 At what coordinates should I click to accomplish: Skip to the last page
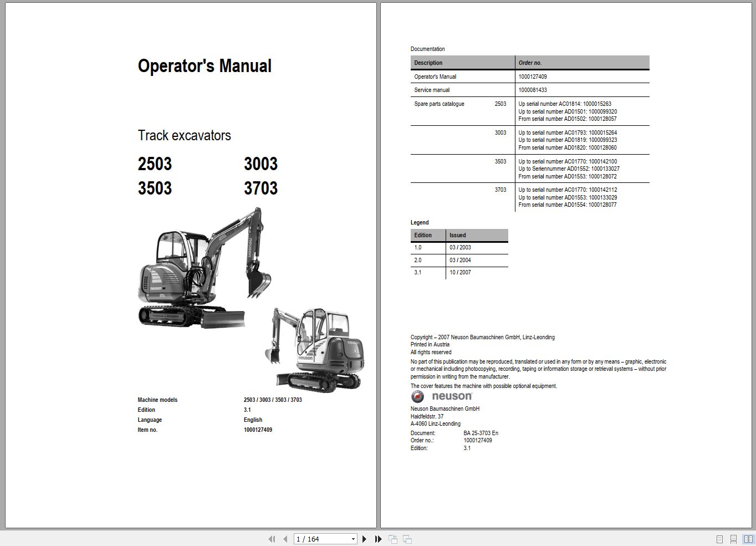[377, 538]
